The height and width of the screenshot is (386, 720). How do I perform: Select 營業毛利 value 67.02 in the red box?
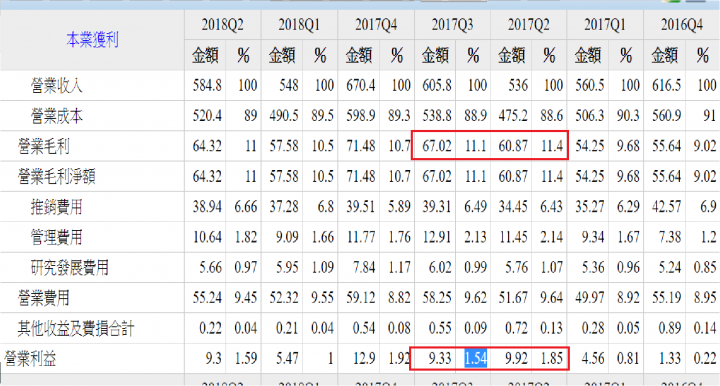[x=437, y=146]
